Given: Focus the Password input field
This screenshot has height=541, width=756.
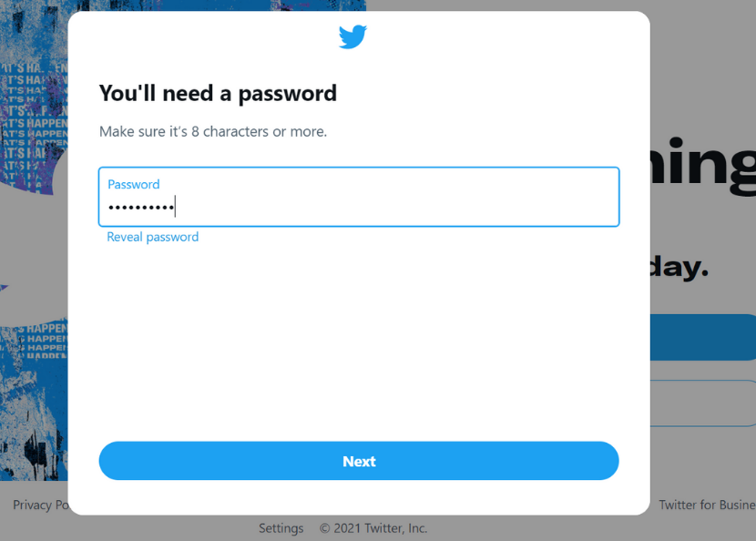Looking at the screenshot, I should (359, 197).
